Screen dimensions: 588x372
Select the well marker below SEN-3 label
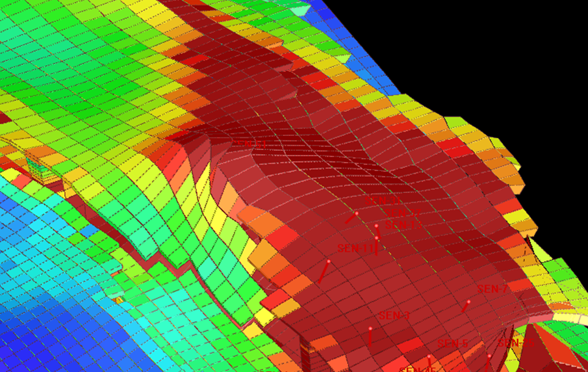click(370, 335)
